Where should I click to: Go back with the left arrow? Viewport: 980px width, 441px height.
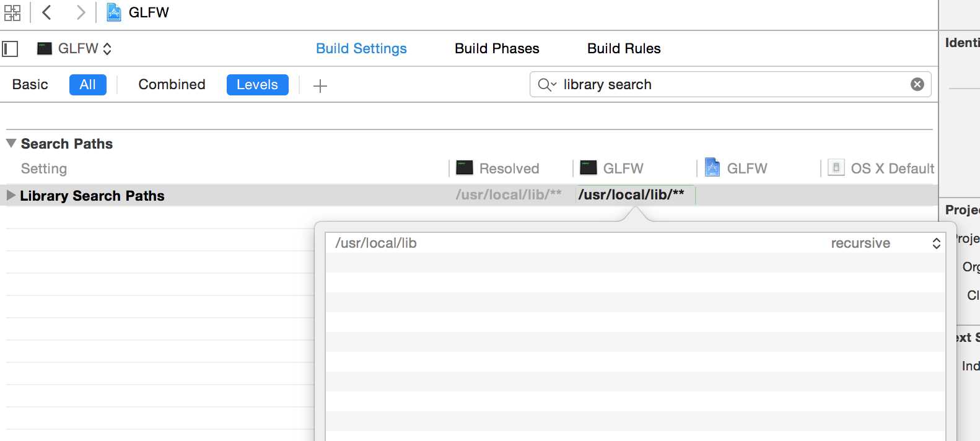click(46, 12)
